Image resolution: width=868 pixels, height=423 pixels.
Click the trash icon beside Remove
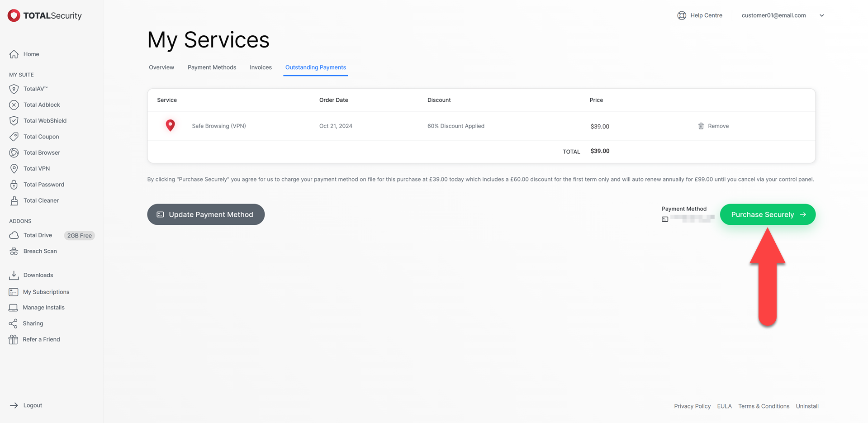pyautogui.click(x=701, y=126)
